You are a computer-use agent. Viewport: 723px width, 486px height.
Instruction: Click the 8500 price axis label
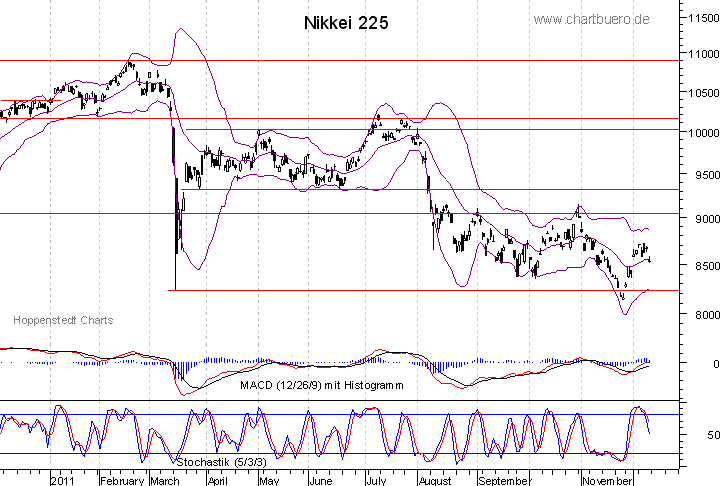[707, 266]
